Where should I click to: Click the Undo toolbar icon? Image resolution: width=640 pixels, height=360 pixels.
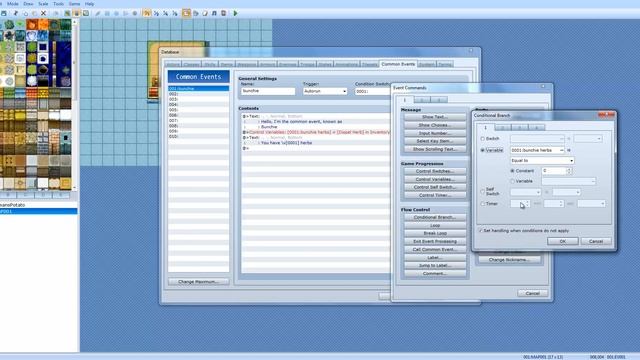56,13
